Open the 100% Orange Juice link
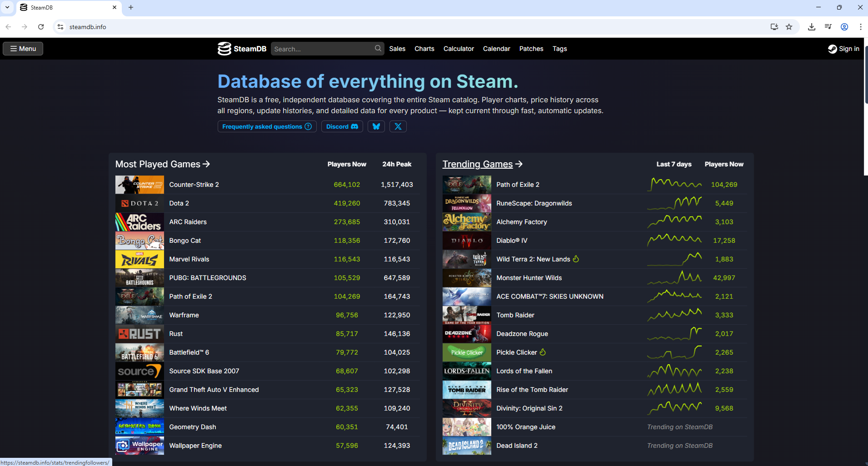This screenshot has height=466, width=868. click(526, 427)
